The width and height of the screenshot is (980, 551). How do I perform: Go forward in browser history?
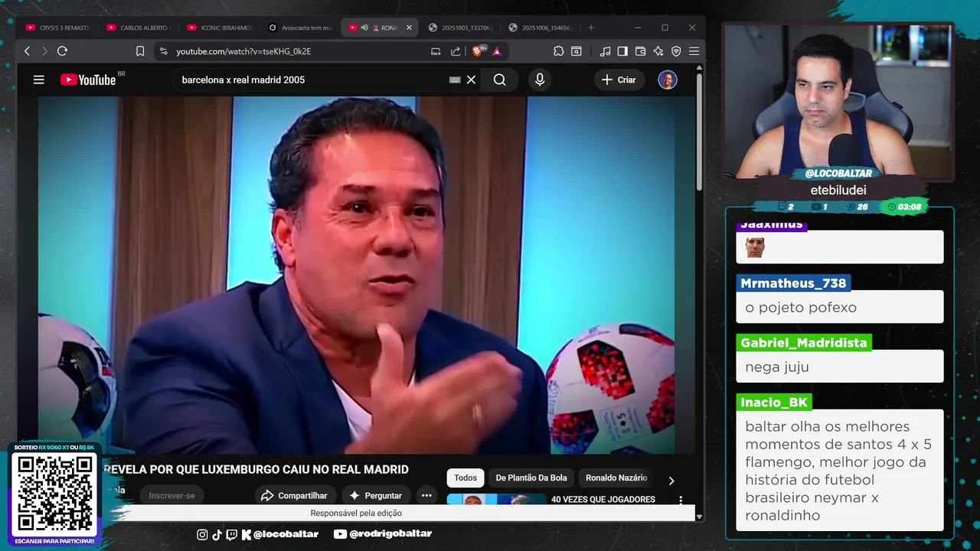44,51
